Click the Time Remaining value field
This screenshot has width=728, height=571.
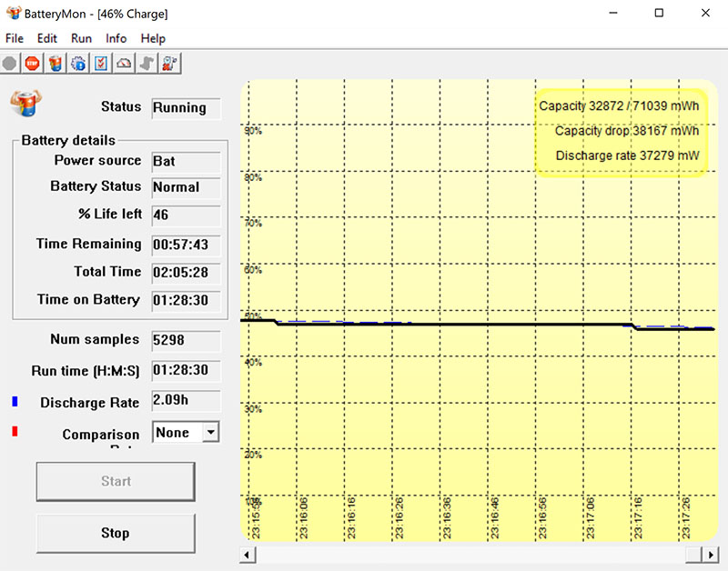[x=186, y=245]
